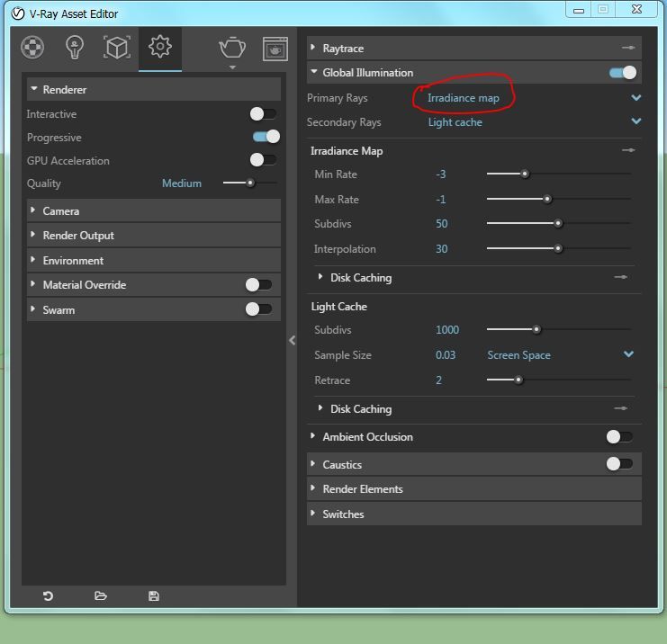The width and height of the screenshot is (667, 644).
Task: Enable the GPU Acceleration toggle
Action: (264, 160)
